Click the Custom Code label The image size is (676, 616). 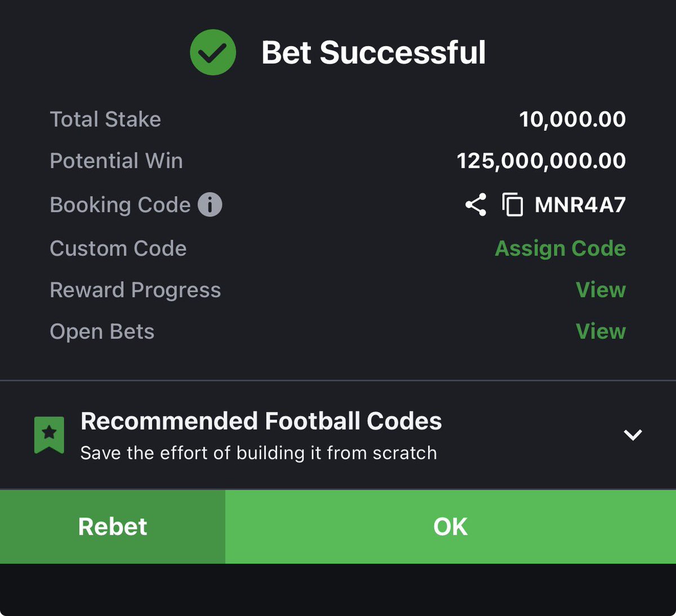click(x=118, y=249)
